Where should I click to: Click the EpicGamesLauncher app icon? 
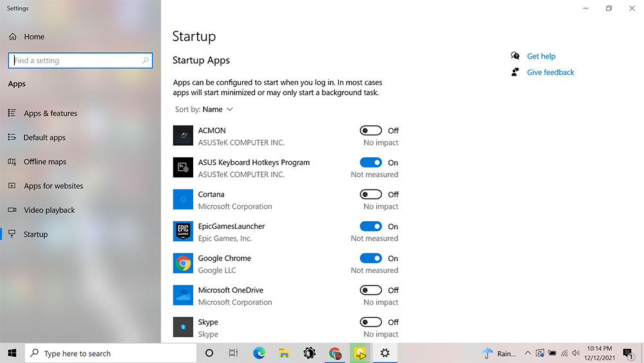[x=183, y=231]
